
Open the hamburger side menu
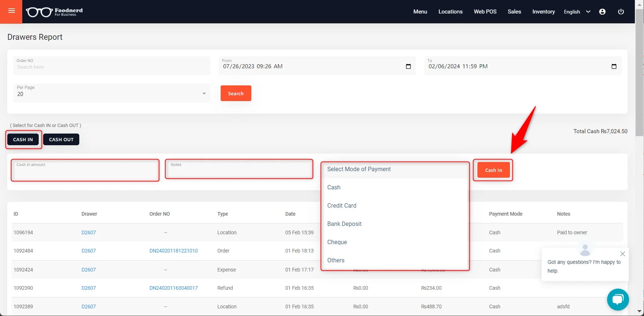11,11
